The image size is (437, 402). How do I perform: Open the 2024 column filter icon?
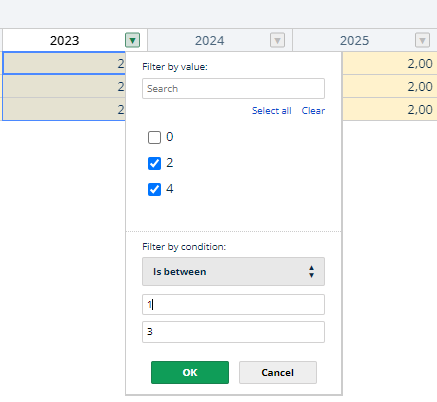[277, 41]
